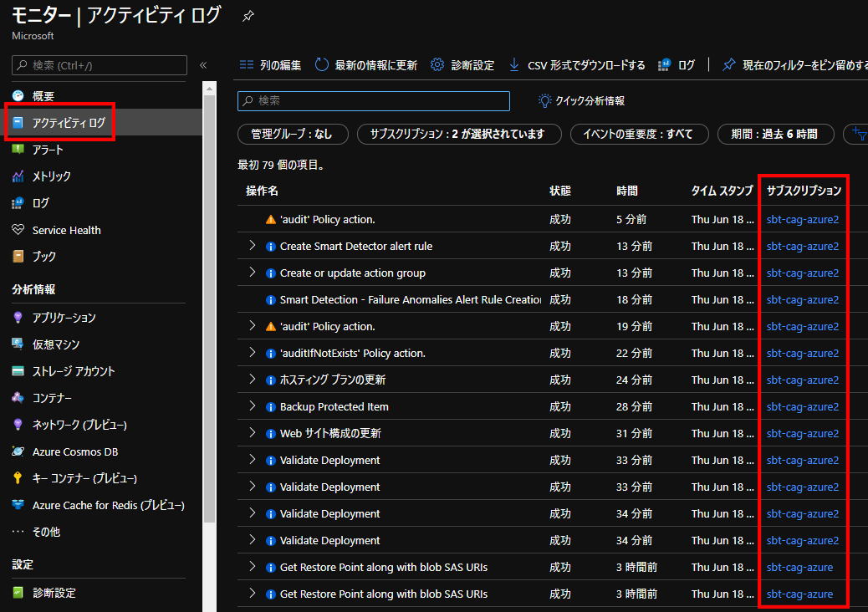Click the ブック workbook icon
The width and height of the screenshot is (868, 612).
[18, 256]
